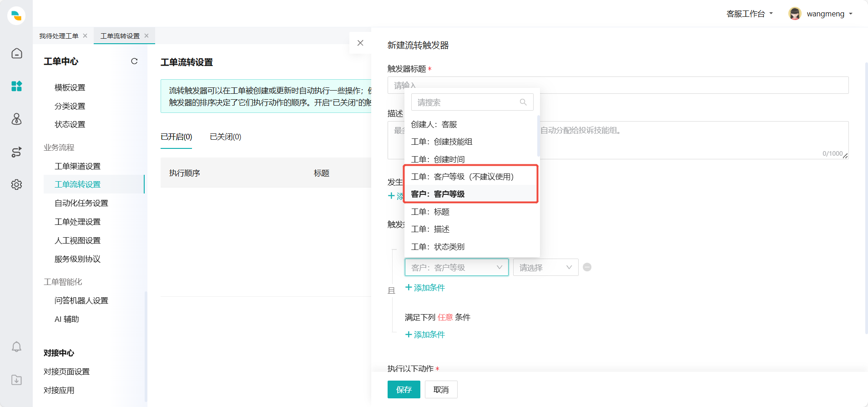
Task: Close the 新建流转触发器 drawer with the X
Action: point(360,43)
